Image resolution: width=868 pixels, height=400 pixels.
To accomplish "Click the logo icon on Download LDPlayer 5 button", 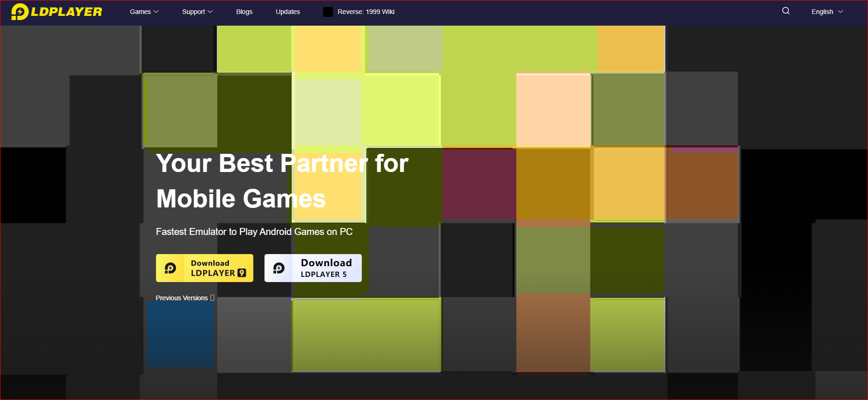I will tap(279, 268).
